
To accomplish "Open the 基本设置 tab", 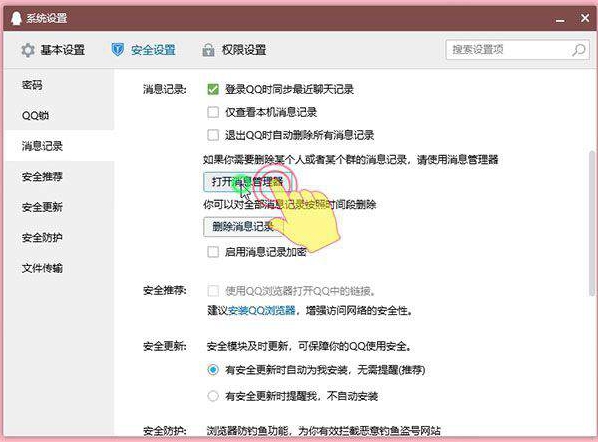I will point(53,50).
